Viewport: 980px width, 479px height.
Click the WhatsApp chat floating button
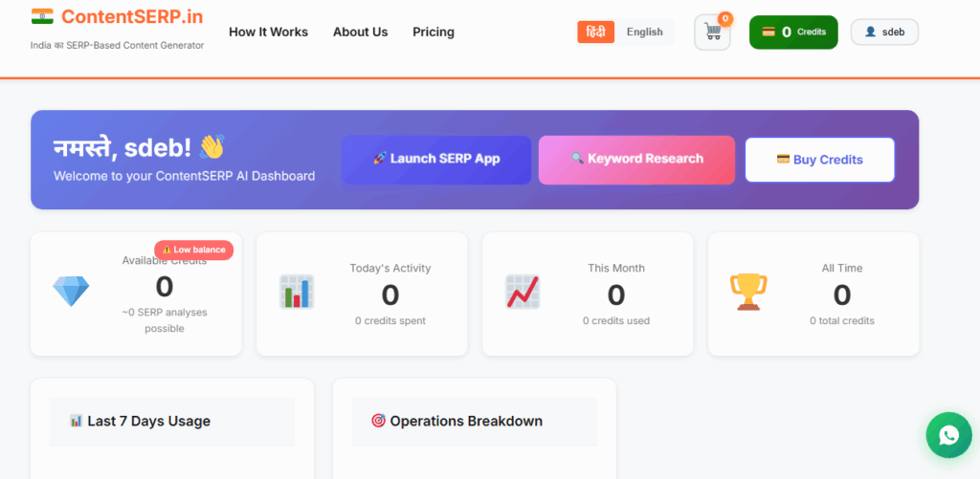pyautogui.click(x=948, y=435)
